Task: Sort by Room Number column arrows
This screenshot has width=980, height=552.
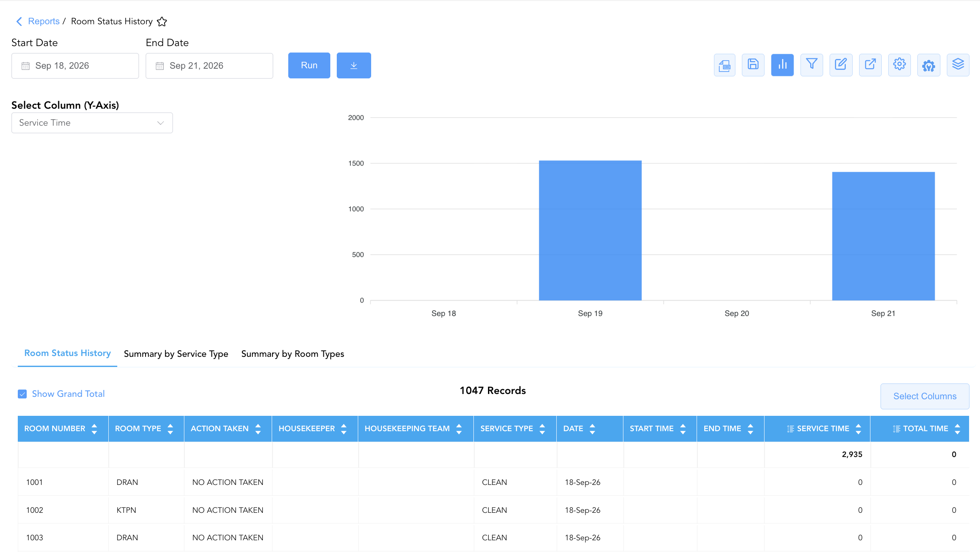Action: tap(94, 429)
